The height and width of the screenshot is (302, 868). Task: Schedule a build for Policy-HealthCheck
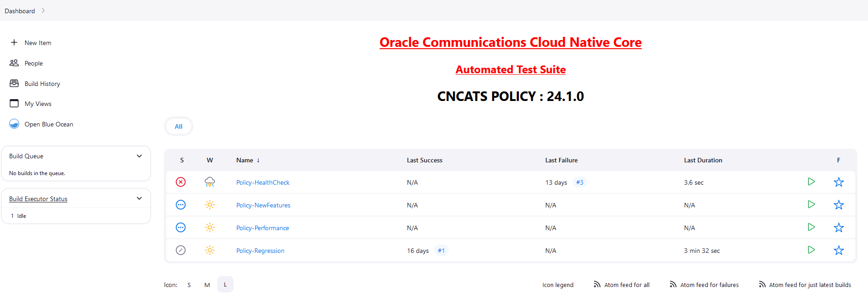pyautogui.click(x=811, y=181)
